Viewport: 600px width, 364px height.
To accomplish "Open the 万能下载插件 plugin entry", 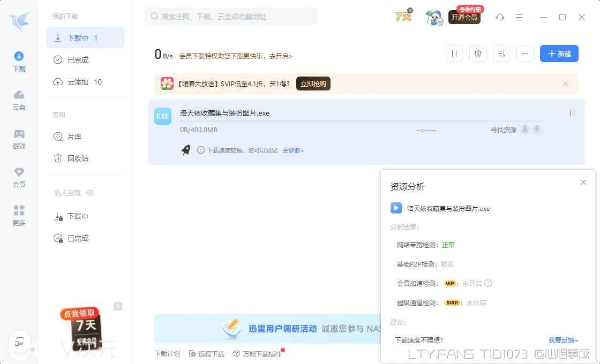I will pyautogui.click(x=258, y=354).
